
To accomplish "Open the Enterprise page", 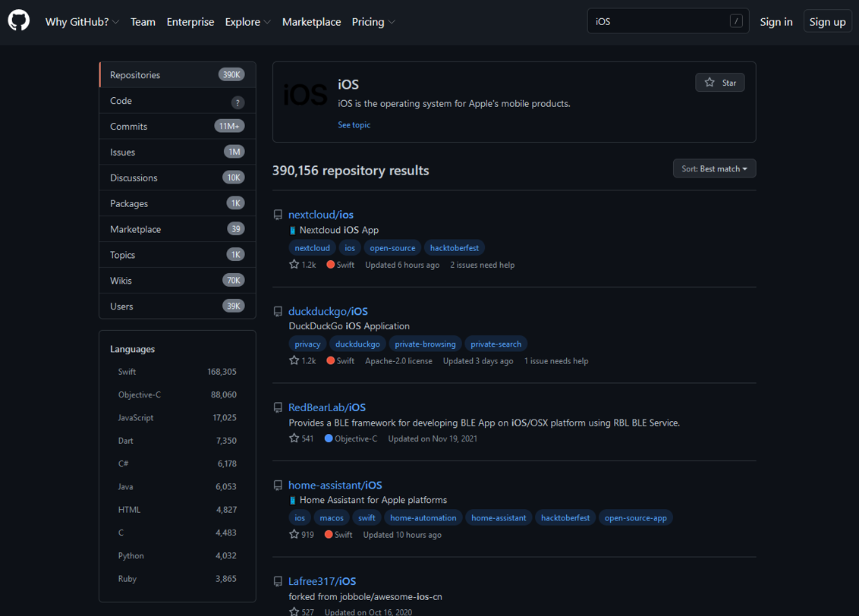I will coord(190,22).
